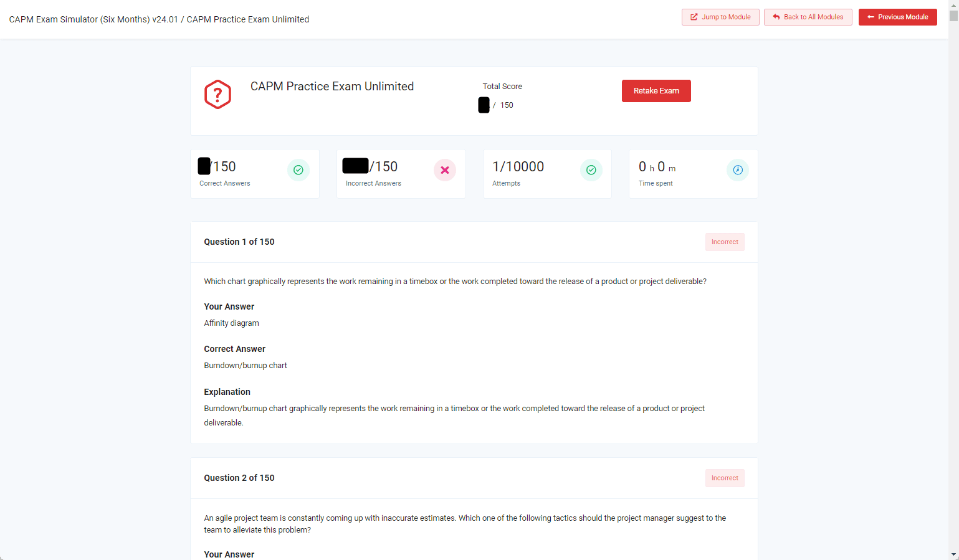Click the clock icon for Time spent
Viewport: 959px width, 560px height.
[x=738, y=170]
